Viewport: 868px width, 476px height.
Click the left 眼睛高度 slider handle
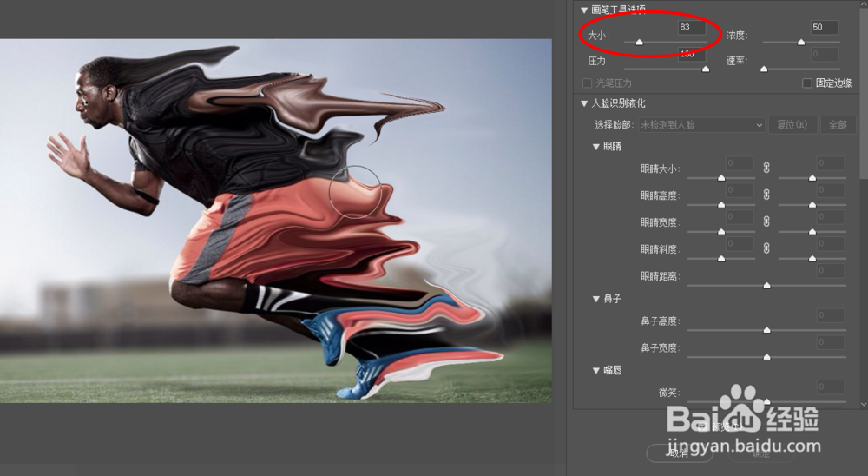click(721, 205)
